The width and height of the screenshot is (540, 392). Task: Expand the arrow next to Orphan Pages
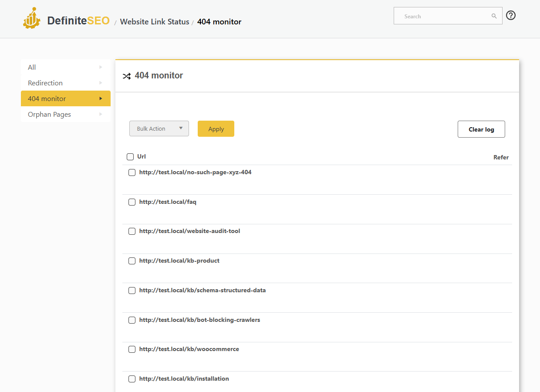point(101,114)
